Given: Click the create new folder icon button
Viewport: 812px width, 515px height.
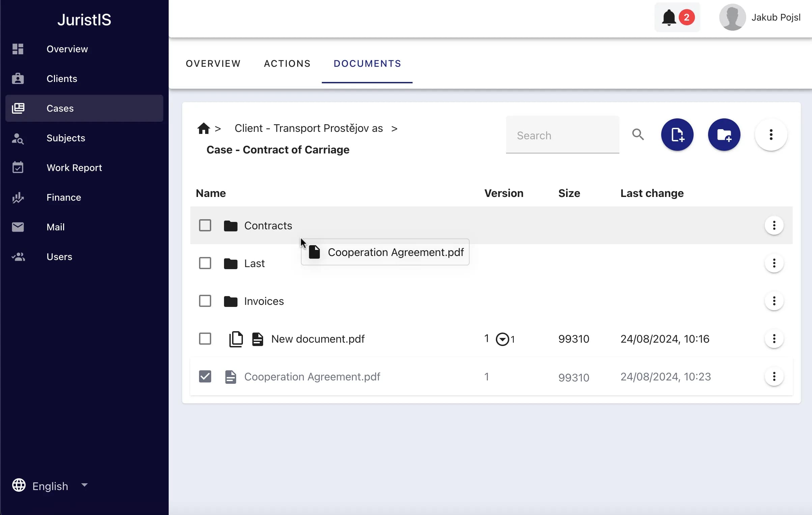Looking at the screenshot, I should coord(724,135).
